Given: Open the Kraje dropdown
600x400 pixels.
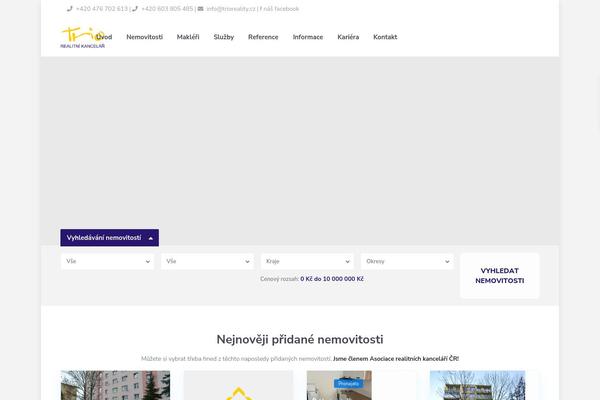Looking at the screenshot, I should 307,261.
